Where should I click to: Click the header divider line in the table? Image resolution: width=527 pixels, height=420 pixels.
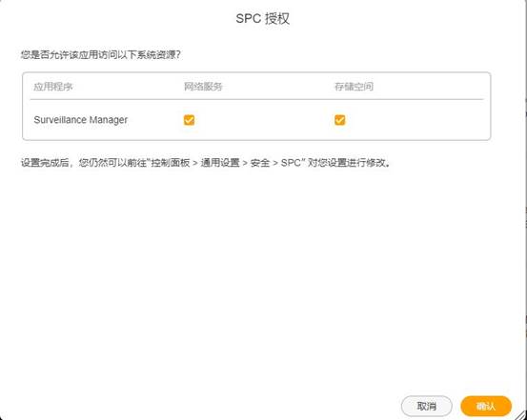pyautogui.click(x=256, y=99)
